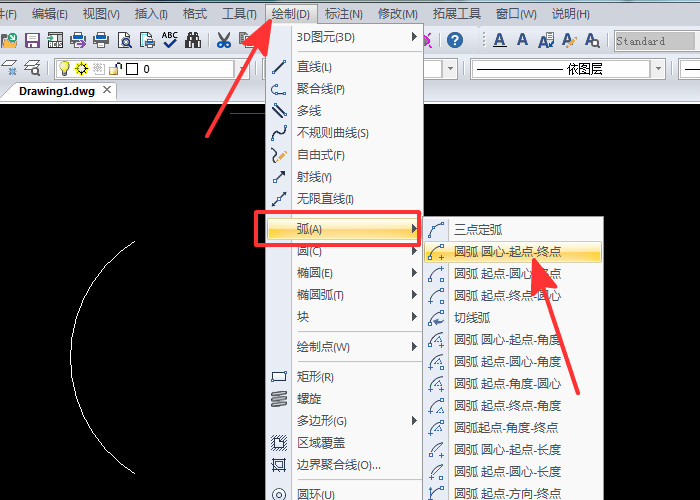Click the spell check ABC icon
This screenshot has height=500, width=700.
[169, 41]
